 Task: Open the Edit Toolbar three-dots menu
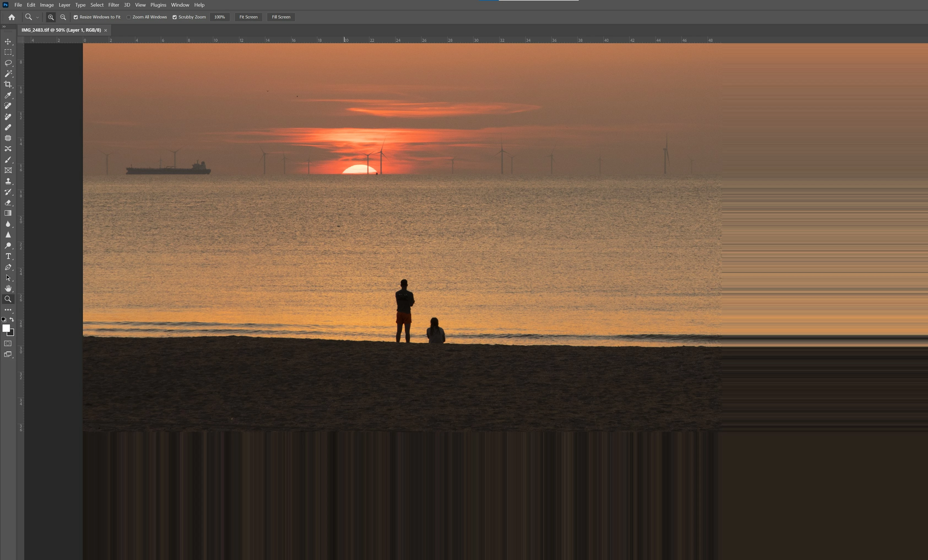[8, 310]
